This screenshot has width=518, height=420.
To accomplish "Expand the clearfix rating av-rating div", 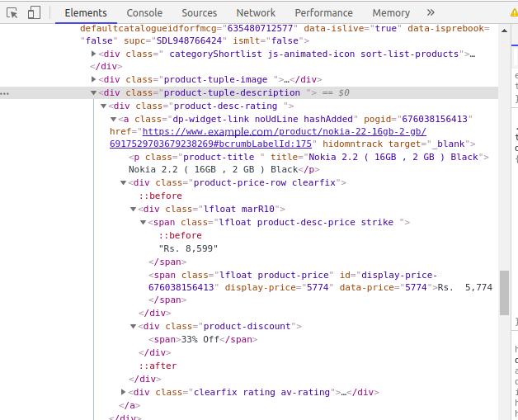I will click(x=123, y=392).
